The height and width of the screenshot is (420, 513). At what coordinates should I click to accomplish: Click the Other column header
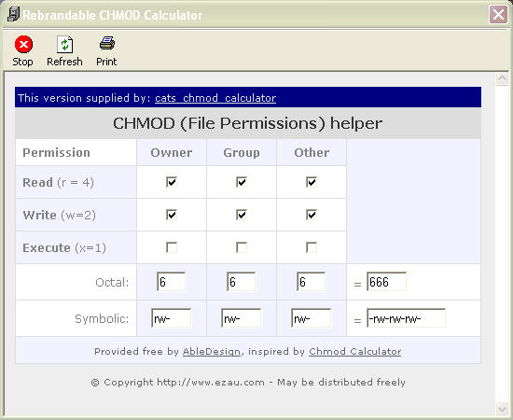(312, 152)
